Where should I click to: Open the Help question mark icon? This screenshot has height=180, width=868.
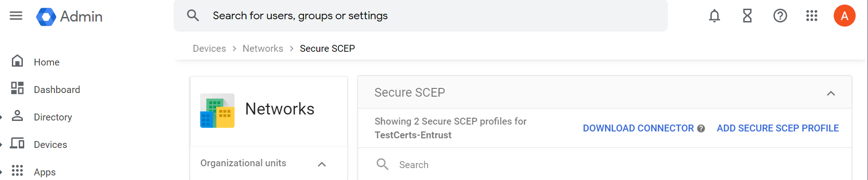pos(780,16)
